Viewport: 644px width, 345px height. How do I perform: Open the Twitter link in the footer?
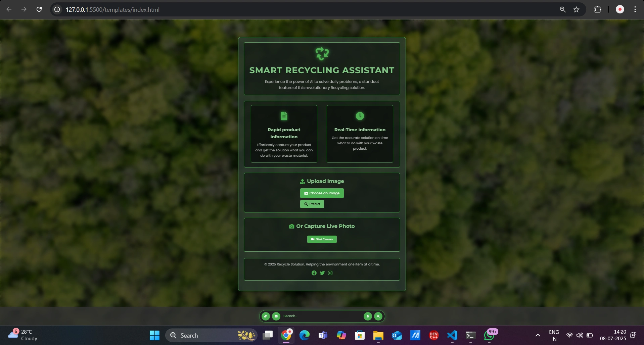(322, 273)
